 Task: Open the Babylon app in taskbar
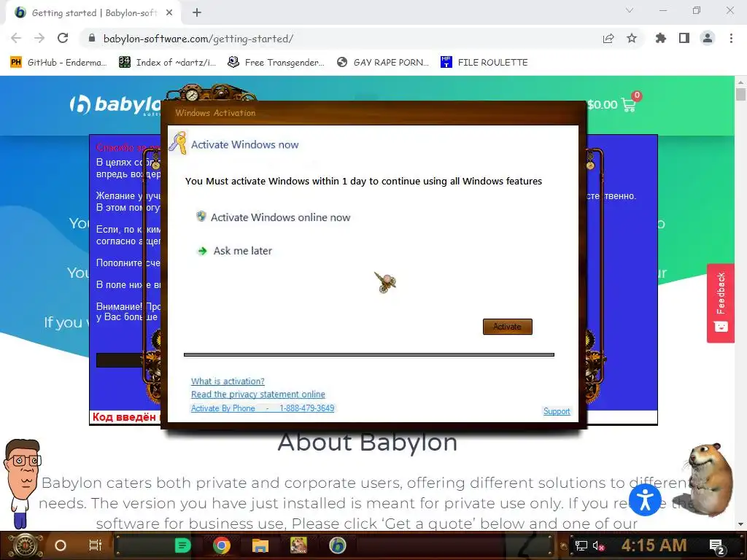(x=337, y=545)
